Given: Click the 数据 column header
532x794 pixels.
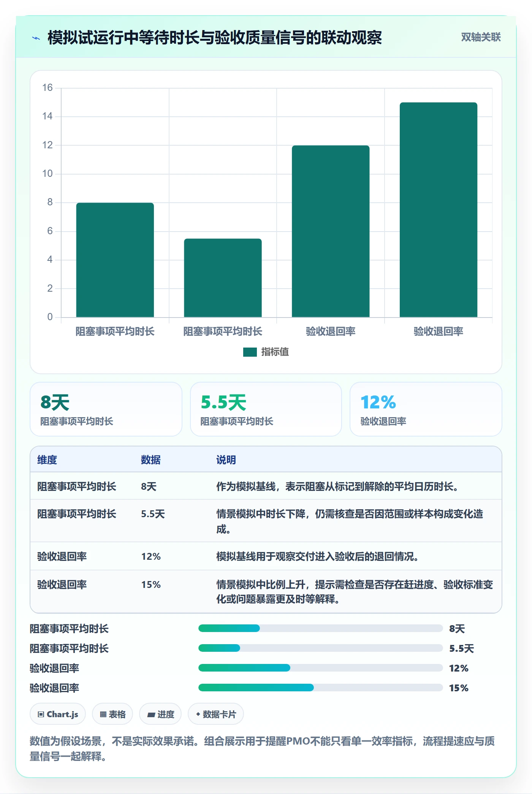Looking at the screenshot, I should pos(151,460).
